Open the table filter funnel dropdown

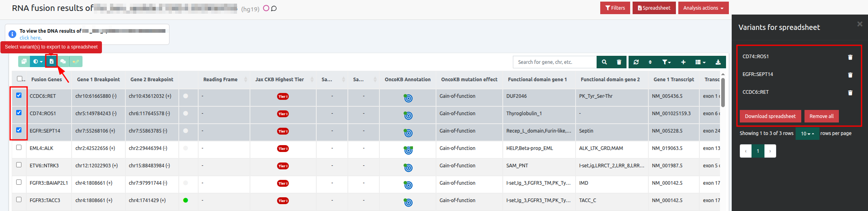pos(666,62)
